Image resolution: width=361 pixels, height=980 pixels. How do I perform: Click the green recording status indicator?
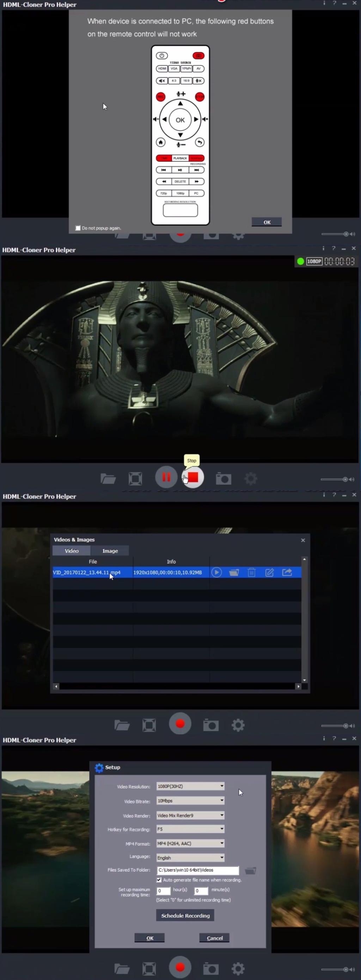point(300,261)
